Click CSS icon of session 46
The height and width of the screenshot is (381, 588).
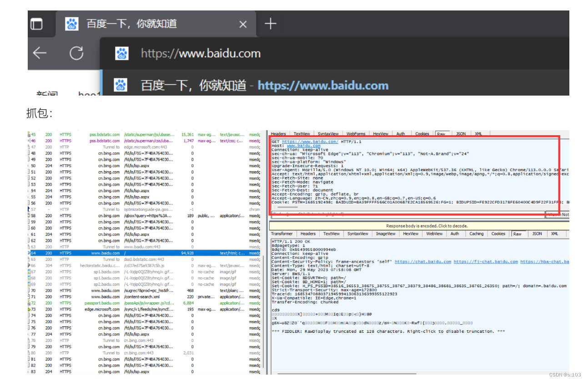point(30,141)
